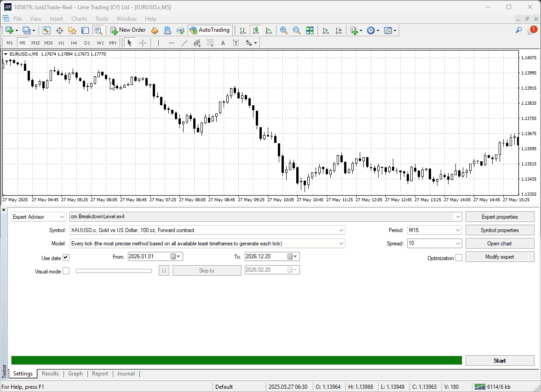Enable the Visual mode checkbox
Viewport: 541px width, 392px height.
click(66, 271)
